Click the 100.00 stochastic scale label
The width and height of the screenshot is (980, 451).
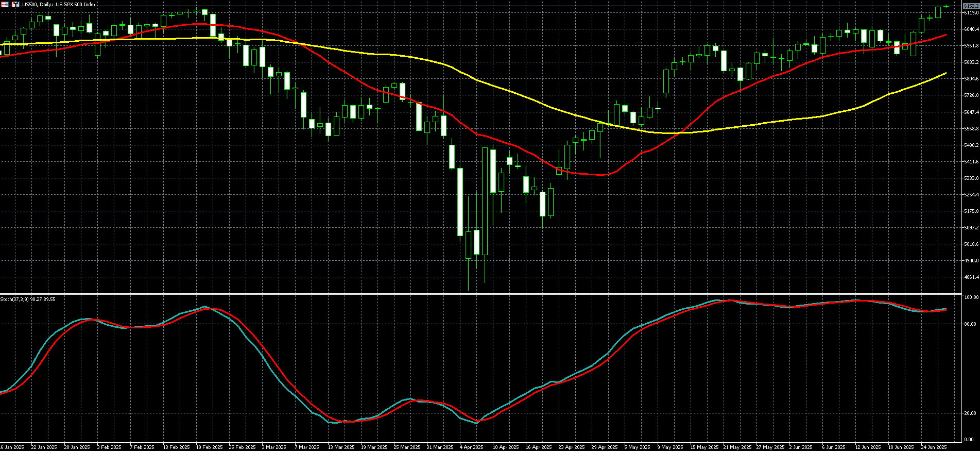pos(971,298)
